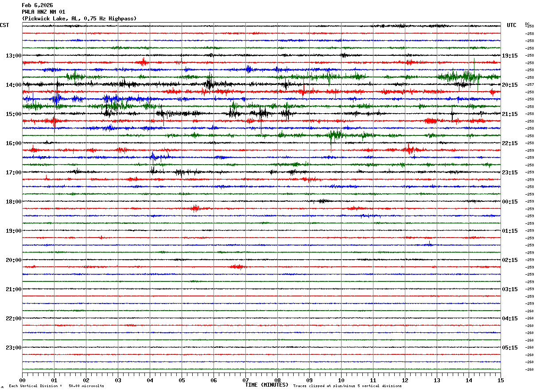Select the 14:00 CST time label
Viewport: 536px width, 392px height.
tap(14, 85)
